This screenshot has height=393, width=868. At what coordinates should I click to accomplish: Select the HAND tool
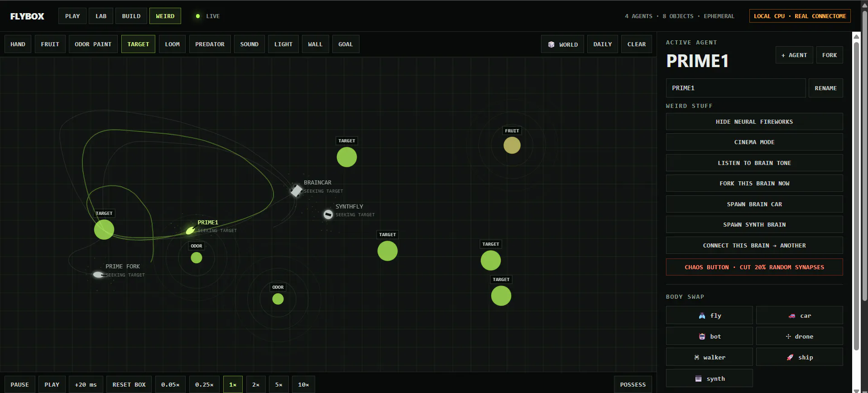coord(18,44)
